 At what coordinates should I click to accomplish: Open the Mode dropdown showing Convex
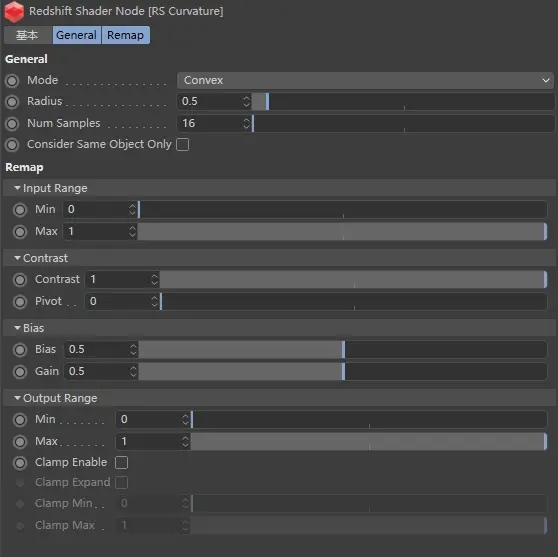tap(365, 80)
